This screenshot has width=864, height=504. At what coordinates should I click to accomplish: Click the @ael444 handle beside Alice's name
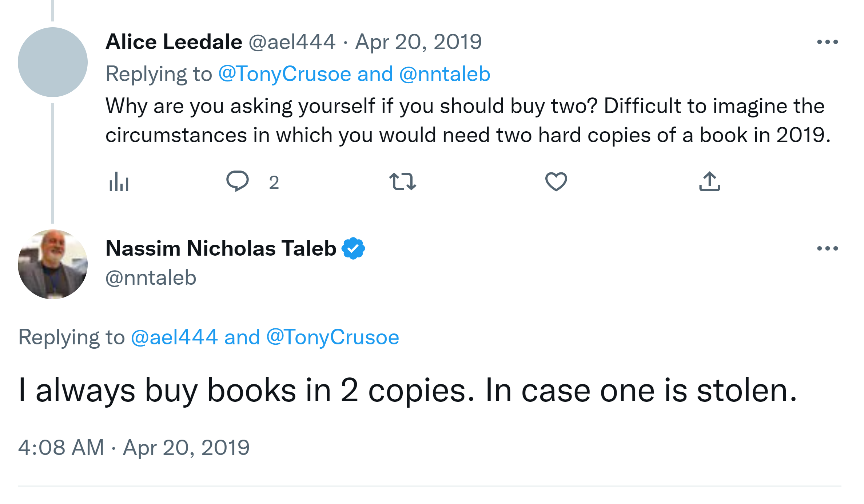coord(292,42)
